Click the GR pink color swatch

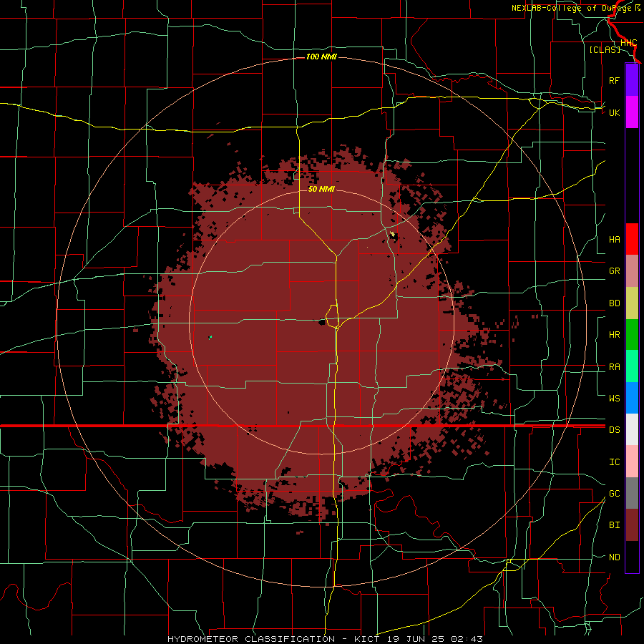(x=632, y=271)
